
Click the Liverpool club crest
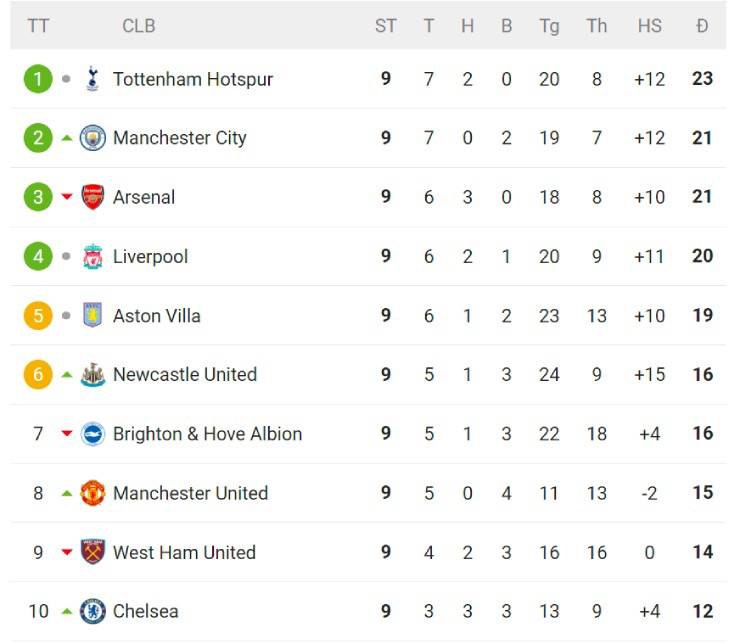(92, 256)
